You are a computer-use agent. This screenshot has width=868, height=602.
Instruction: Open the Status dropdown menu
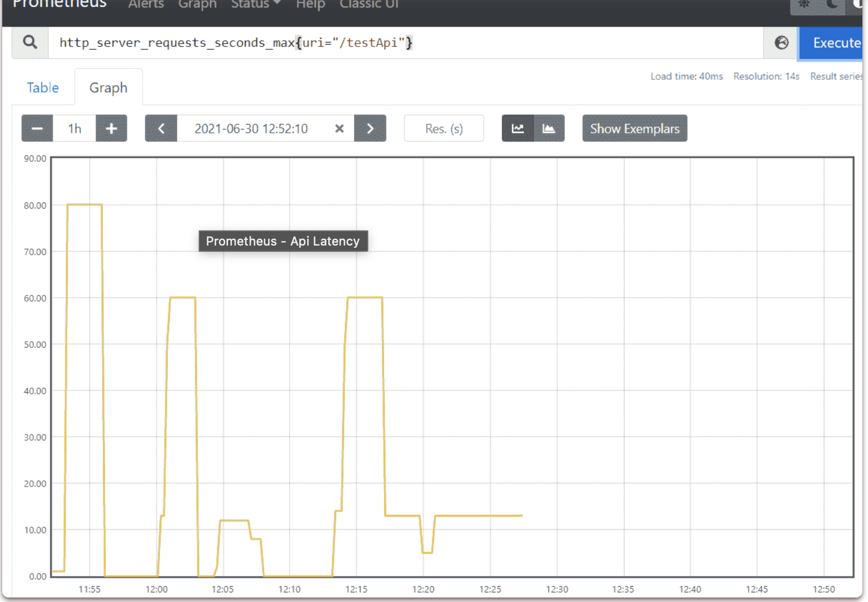[256, 5]
